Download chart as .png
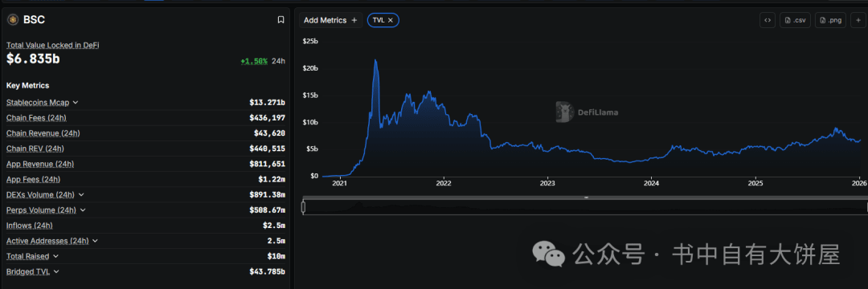Viewport: 868px width, 289px height. click(830, 20)
